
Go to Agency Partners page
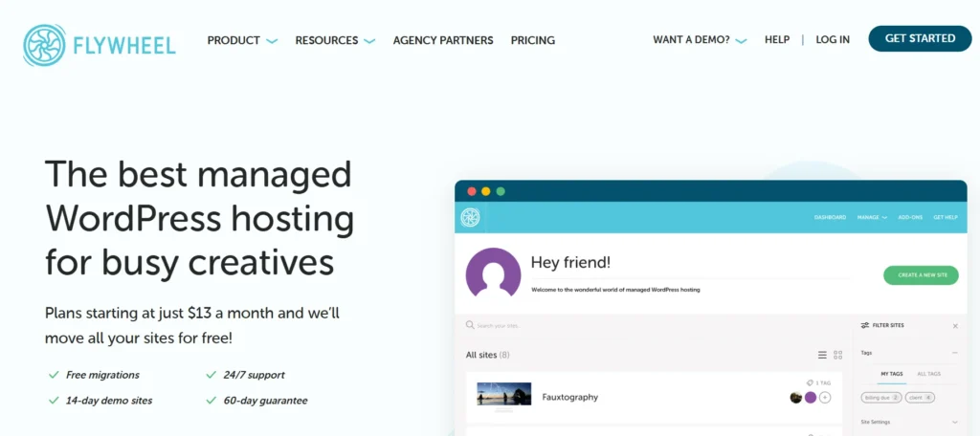click(x=443, y=40)
